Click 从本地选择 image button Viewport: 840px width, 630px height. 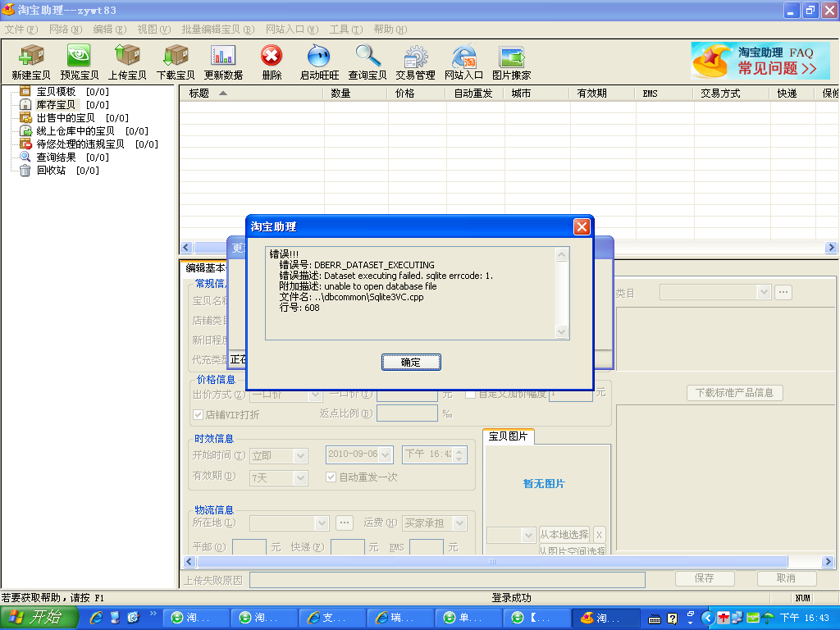(x=564, y=534)
